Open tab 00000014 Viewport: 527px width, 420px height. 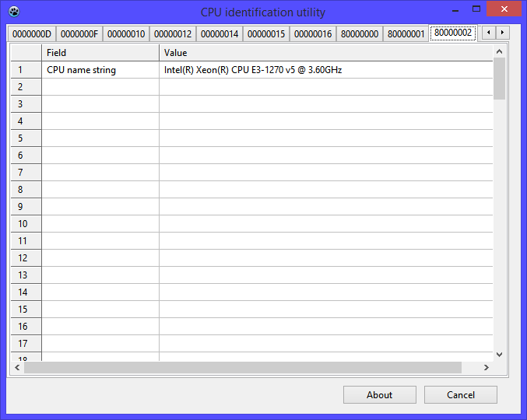(x=220, y=34)
